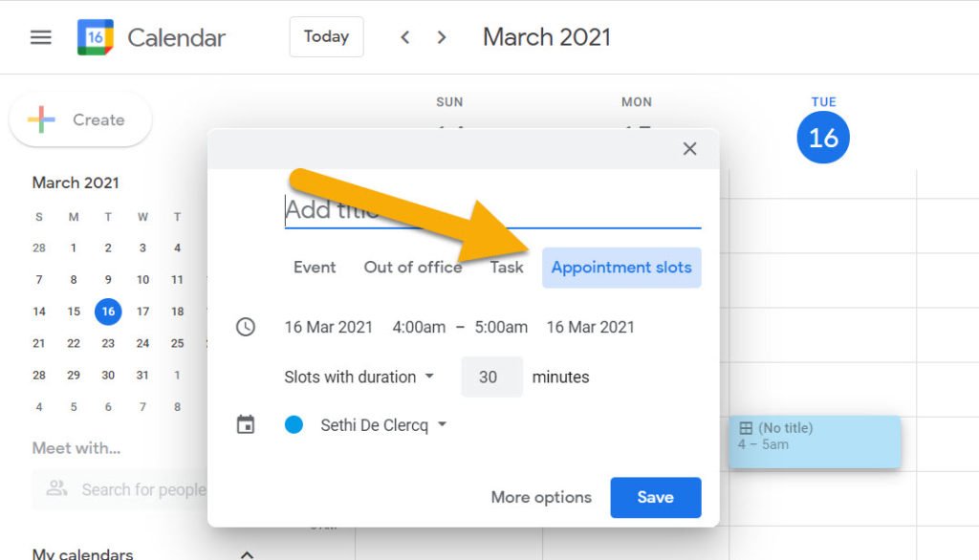Go to previous period with left chevron
The width and height of the screenshot is (979, 560).
pyautogui.click(x=405, y=37)
